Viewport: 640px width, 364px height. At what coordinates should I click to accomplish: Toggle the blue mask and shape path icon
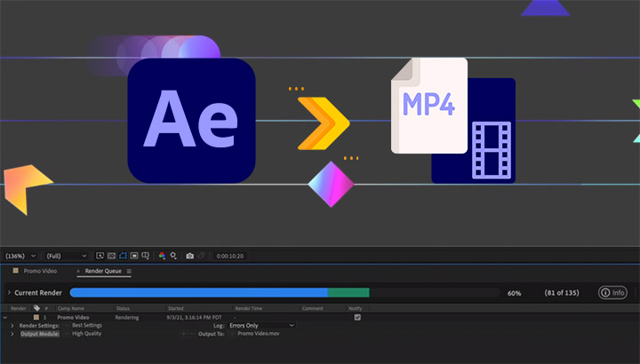pos(123,256)
